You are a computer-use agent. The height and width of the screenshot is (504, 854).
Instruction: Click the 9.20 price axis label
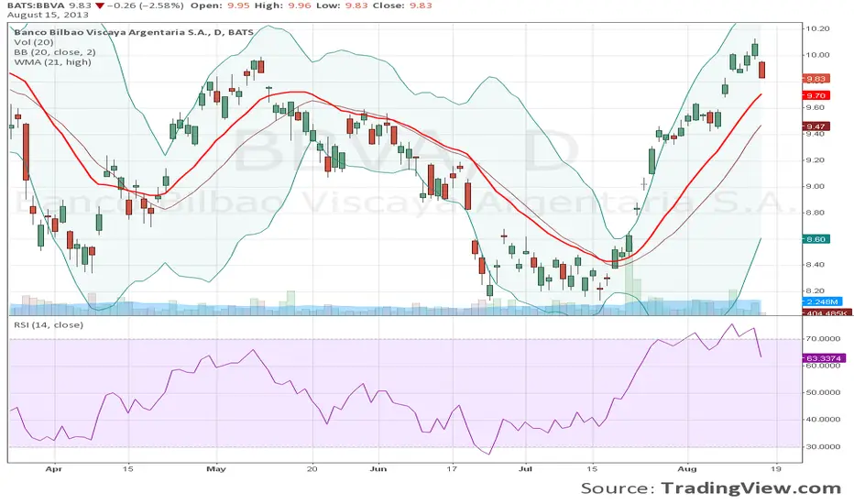(816, 160)
